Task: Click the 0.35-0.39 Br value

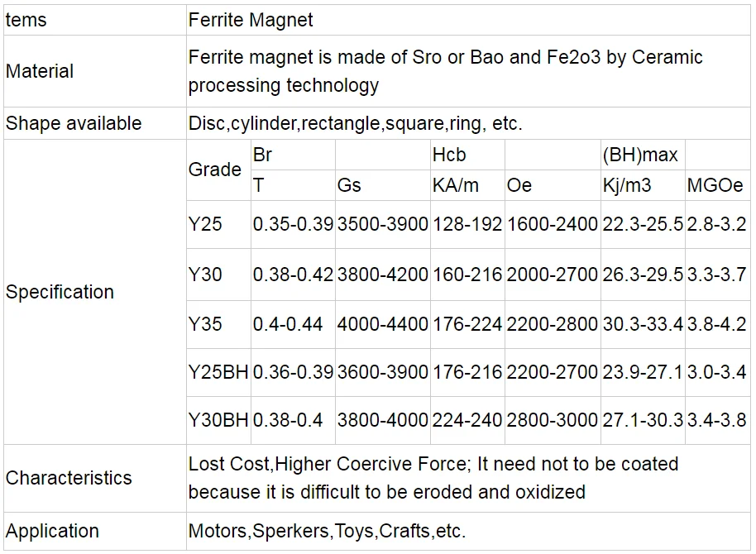Action: (x=293, y=224)
